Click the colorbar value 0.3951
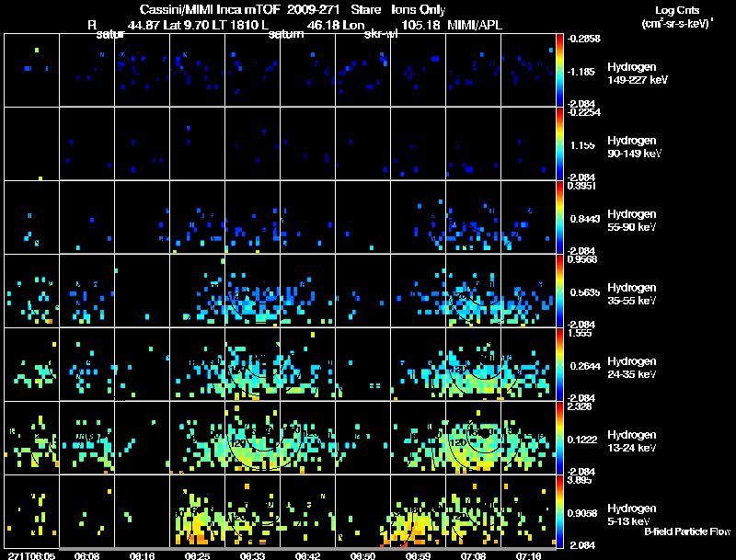 click(582, 186)
